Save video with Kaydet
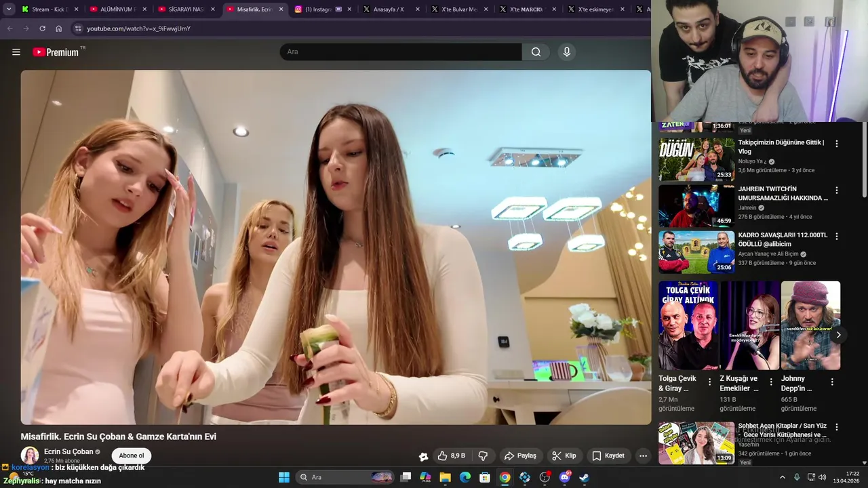 tap(608, 455)
